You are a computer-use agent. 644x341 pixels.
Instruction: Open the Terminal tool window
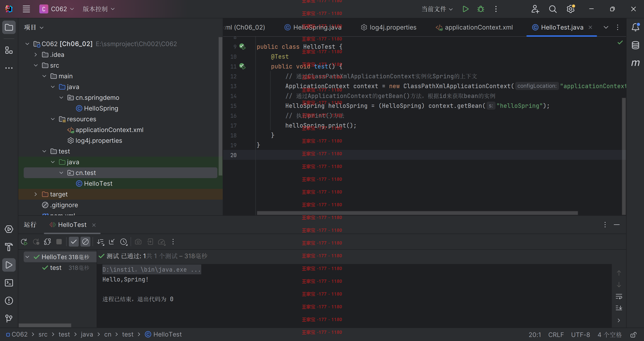[x=9, y=283]
